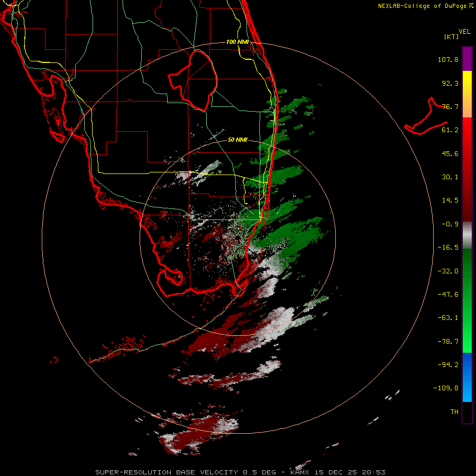Click the 30.1 legend value
This screenshot has width=476, height=476.
coord(450,177)
